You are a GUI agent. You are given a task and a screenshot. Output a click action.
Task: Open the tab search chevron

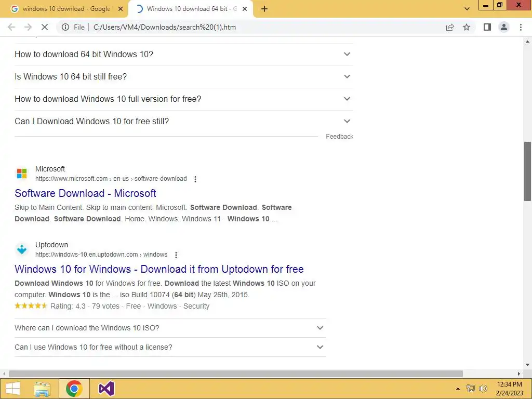[x=467, y=9]
